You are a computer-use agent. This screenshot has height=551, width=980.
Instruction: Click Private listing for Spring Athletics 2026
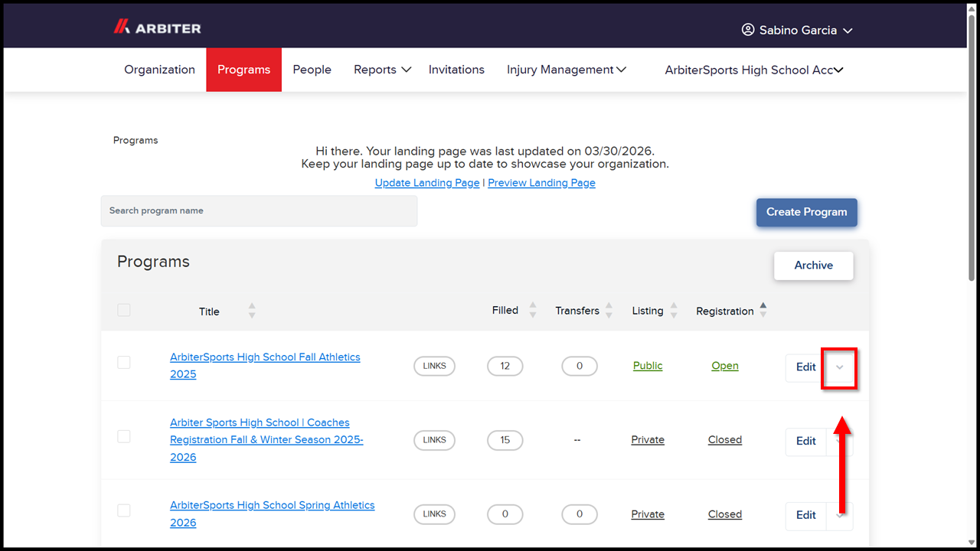tap(648, 514)
